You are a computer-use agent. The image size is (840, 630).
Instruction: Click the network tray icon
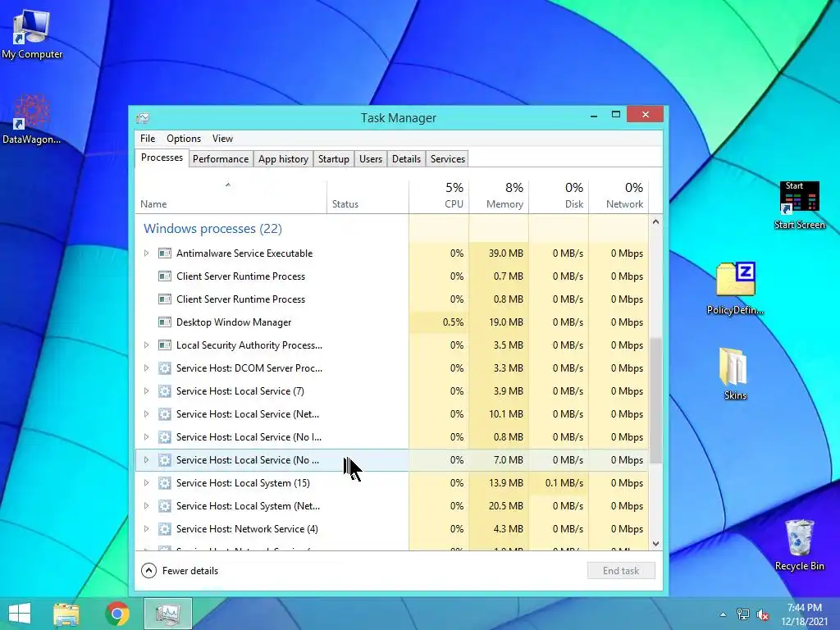743,614
